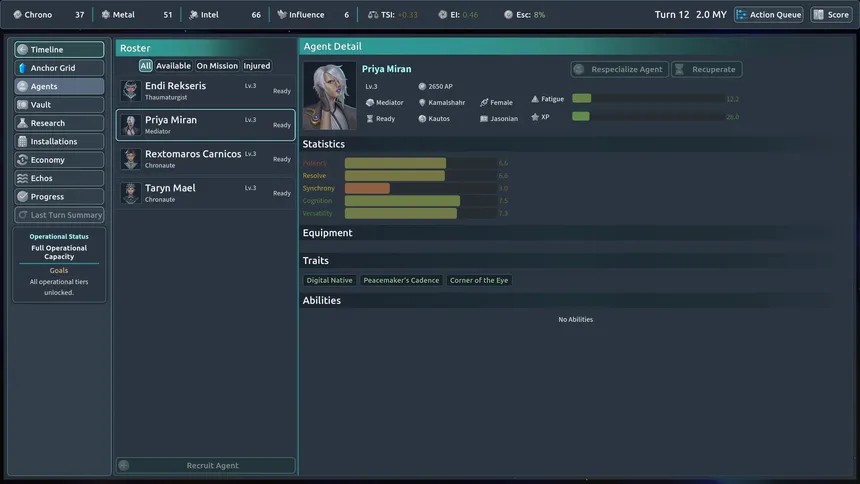Click the Economy sidebar icon
The height and width of the screenshot is (484, 860).
[22, 160]
